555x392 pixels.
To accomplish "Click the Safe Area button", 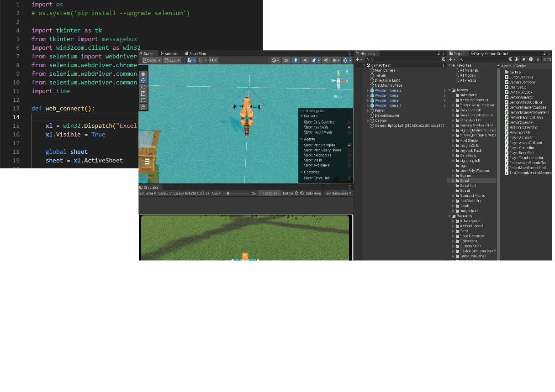I will (313, 193).
